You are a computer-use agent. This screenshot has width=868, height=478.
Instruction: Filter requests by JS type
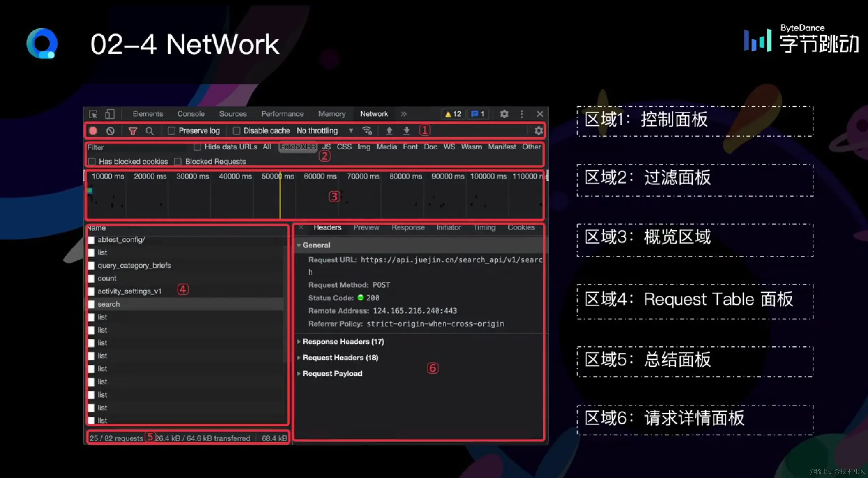[326, 147]
